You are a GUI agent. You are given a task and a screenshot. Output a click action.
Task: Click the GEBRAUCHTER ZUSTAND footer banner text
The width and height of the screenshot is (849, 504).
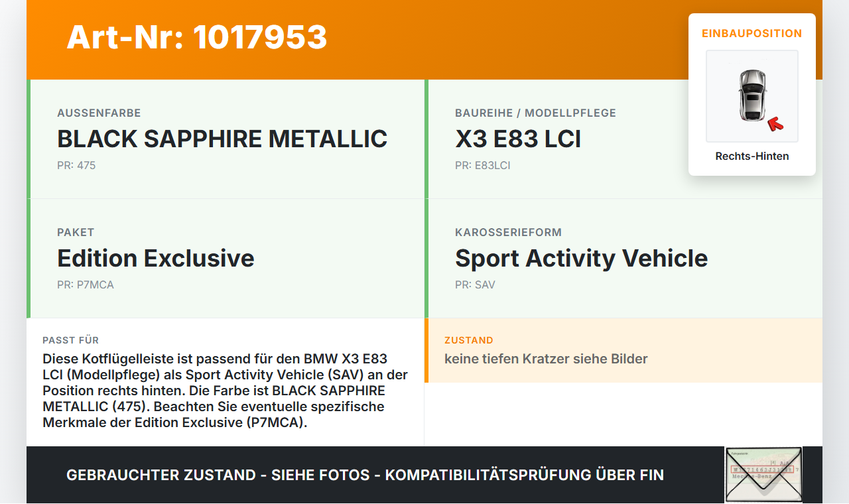[365, 475]
